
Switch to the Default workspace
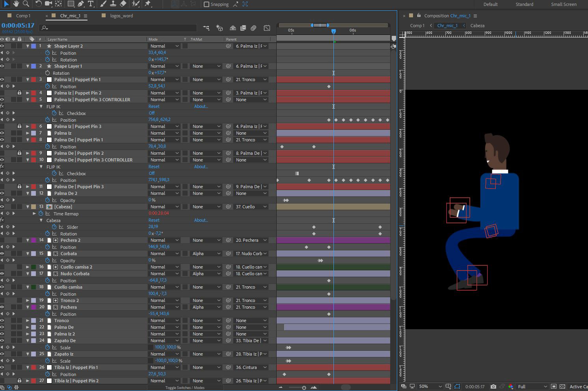[x=490, y=4]
